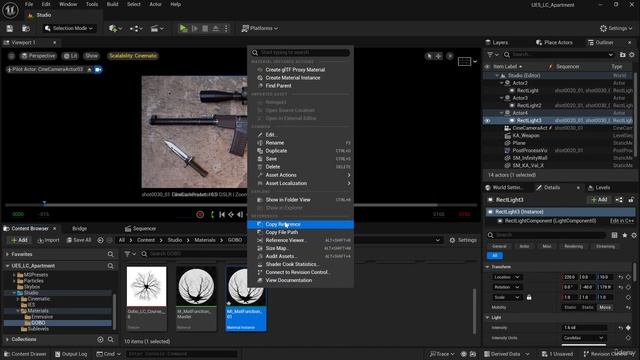Click the Details favorites star icon

tap(624, 235)
